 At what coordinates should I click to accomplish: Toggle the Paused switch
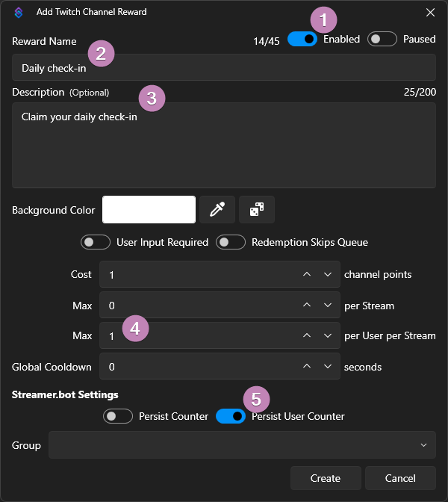(x=382, y=39)
